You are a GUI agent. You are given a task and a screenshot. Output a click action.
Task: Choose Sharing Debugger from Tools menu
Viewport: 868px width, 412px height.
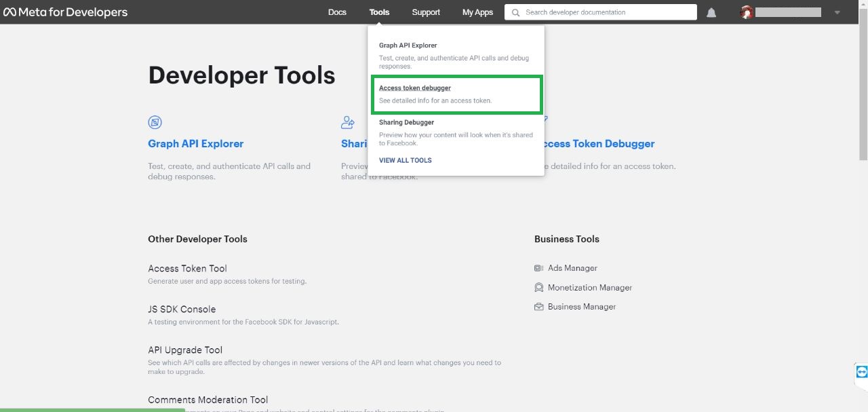pyautogui.click(x=406, y=122)
